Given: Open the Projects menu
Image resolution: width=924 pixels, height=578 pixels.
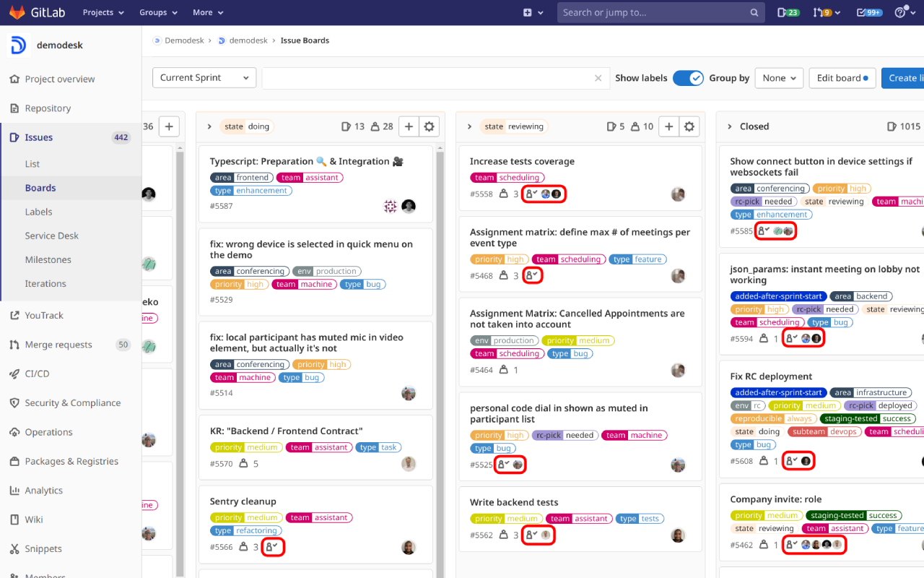Looking at the screenshot, I should (x=102, y=12).
